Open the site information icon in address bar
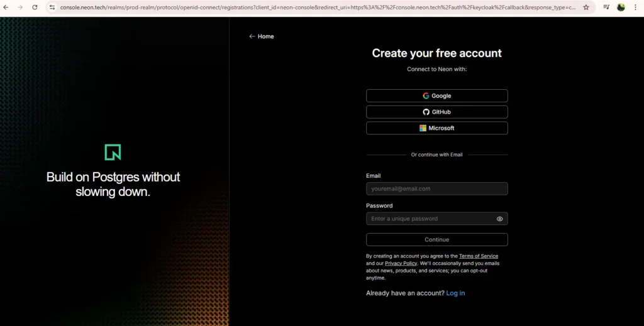The image size is (644, 326). coord(53,8)
